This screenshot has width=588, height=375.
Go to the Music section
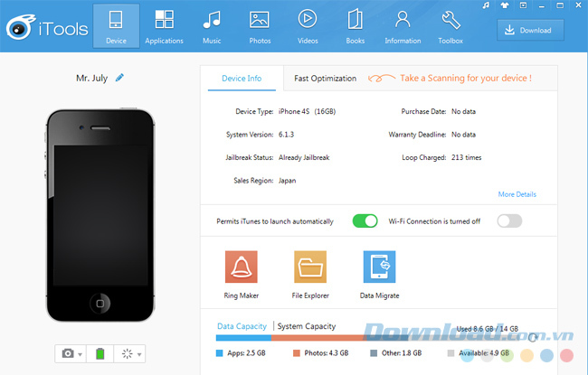(212, 26)
